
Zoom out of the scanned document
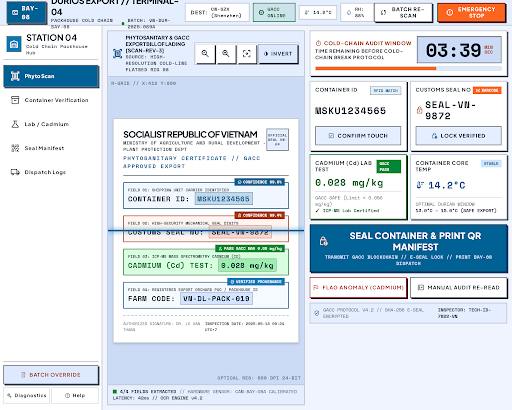pyautogui.click(x=226, y=54)
